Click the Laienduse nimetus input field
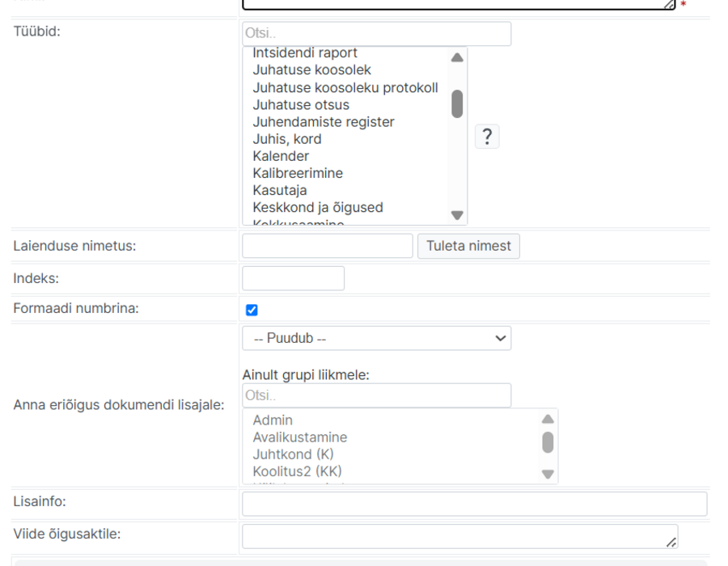728x566 pixels. pyautogui.click(x=328, y=246)
